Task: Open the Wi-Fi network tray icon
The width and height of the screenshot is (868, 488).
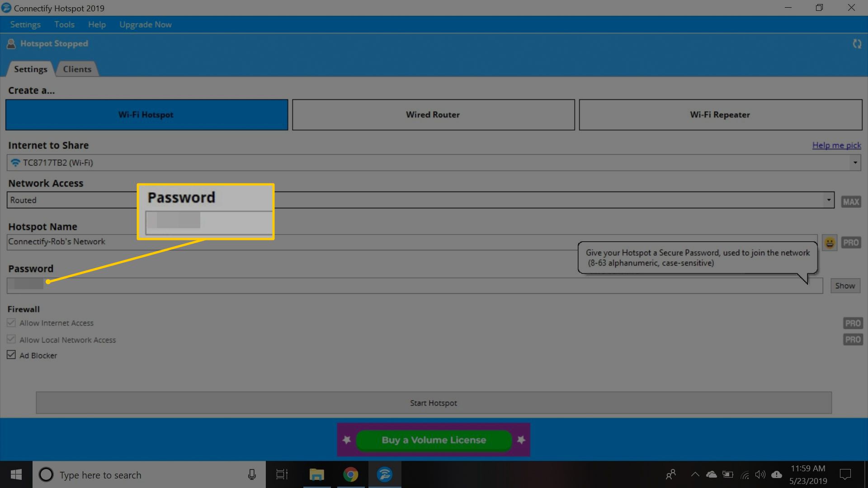Action: click(745, 474)
